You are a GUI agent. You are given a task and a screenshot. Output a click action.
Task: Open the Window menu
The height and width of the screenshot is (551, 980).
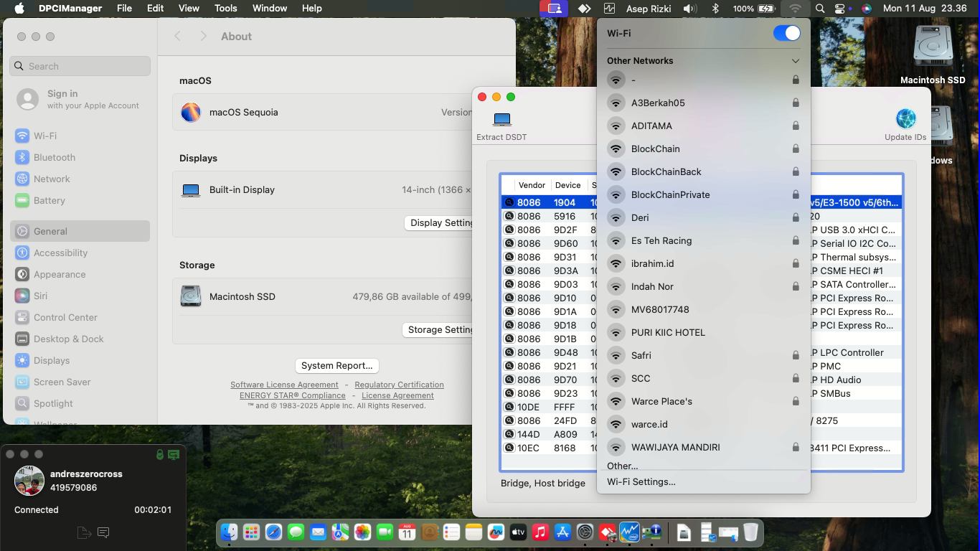tap(270, 8)
